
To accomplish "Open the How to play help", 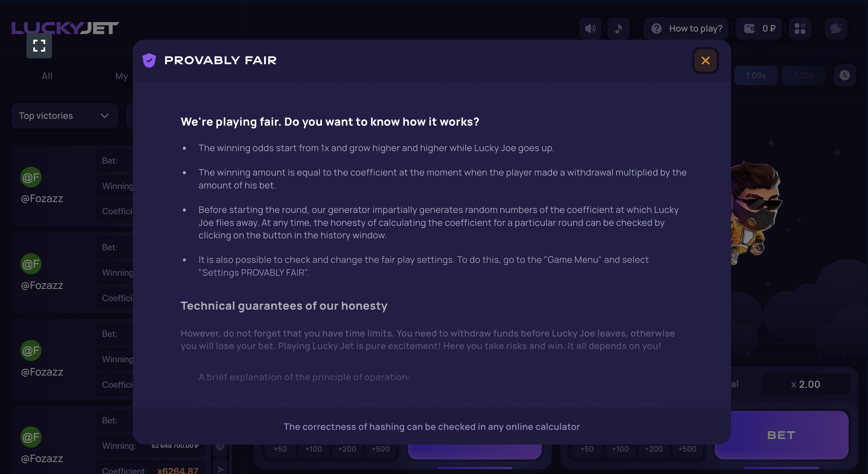I will pyautogui.click(x=687, y=29).
